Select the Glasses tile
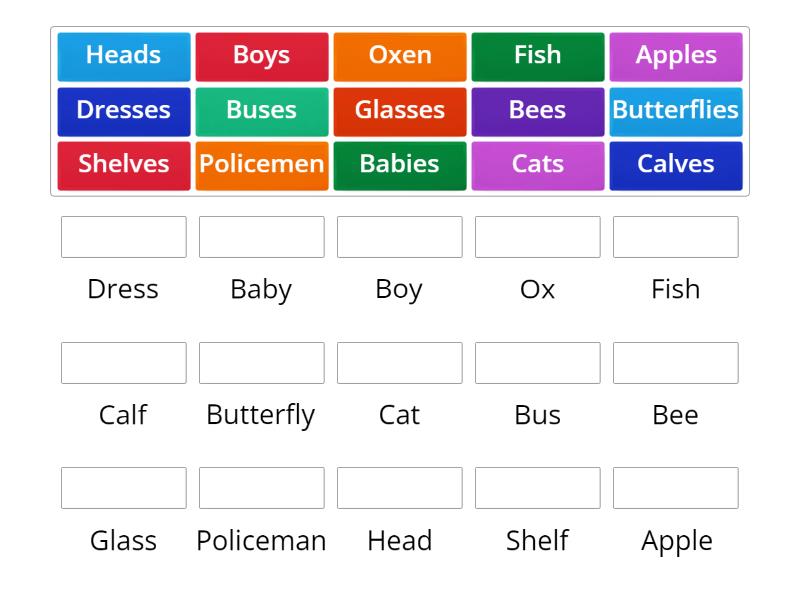 [399, 111]
